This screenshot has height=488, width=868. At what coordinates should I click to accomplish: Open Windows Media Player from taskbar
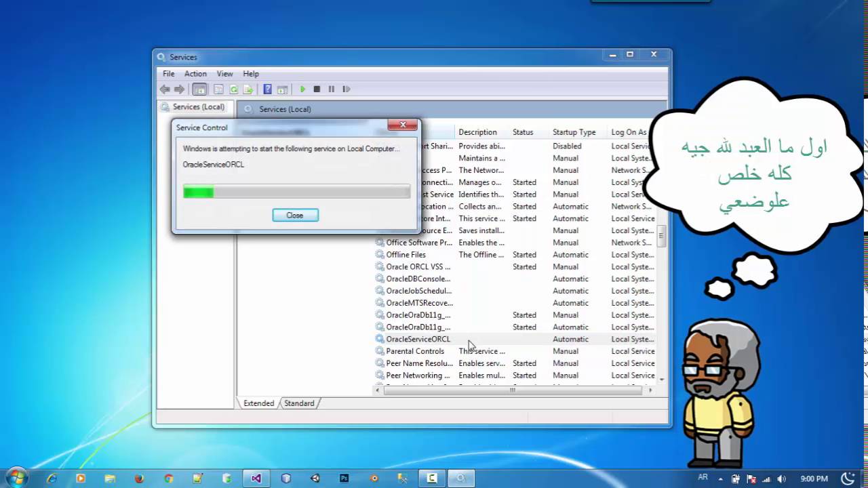coord(81,478)
